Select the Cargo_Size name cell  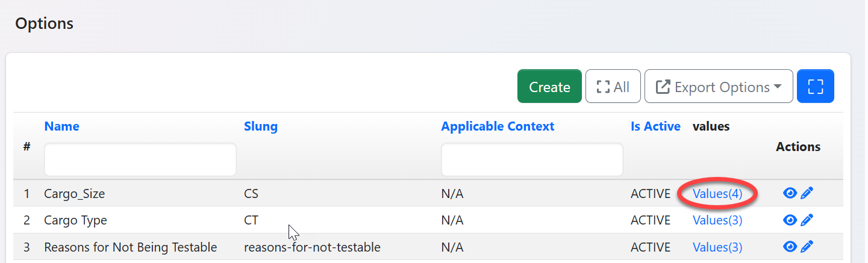point(74,194)
